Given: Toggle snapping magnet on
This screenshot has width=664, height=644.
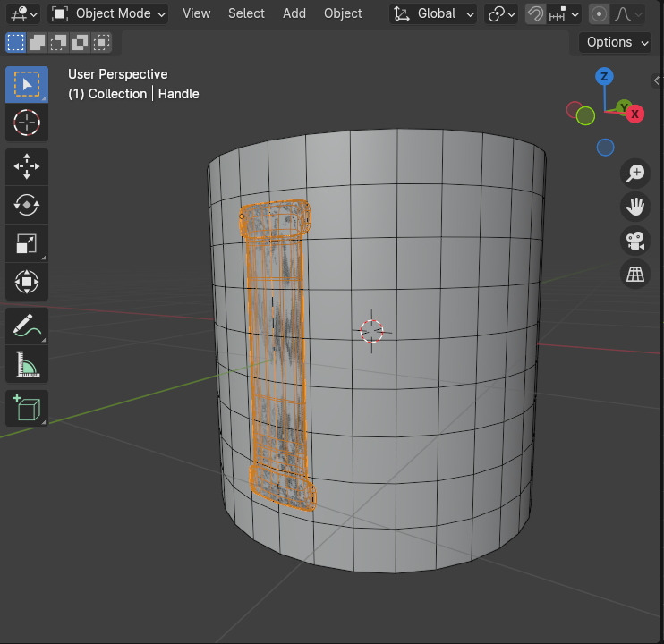Looking at the screenshot, I should pyautogui.click(x=535, y=14).
